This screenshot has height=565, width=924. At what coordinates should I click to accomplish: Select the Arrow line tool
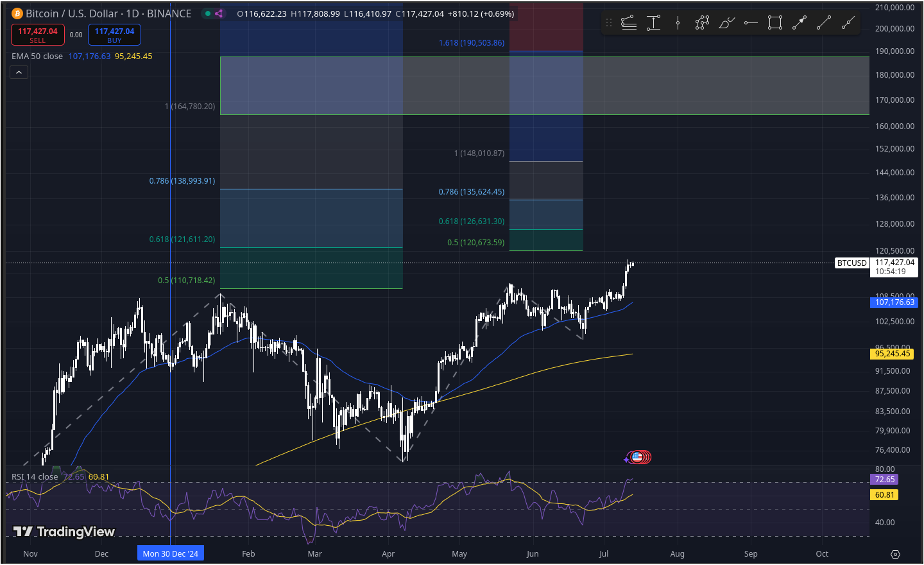click(x=800, y=23)
